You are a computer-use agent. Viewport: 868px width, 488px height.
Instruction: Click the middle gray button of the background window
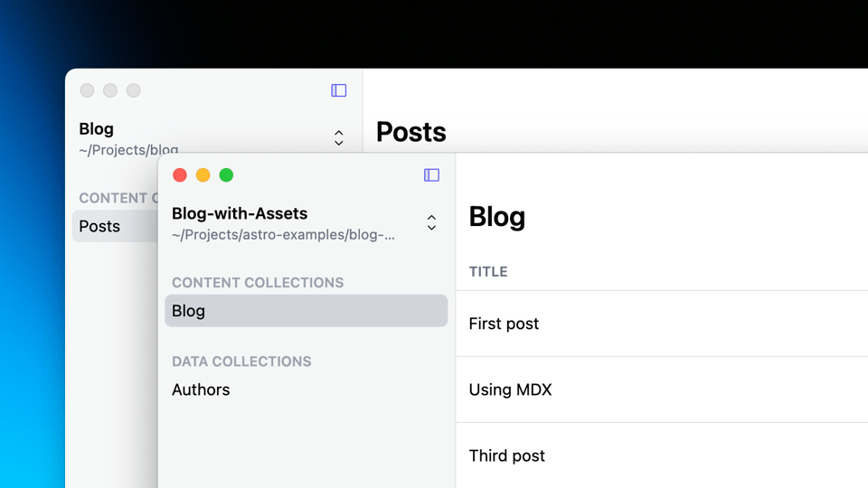[110, 90]
